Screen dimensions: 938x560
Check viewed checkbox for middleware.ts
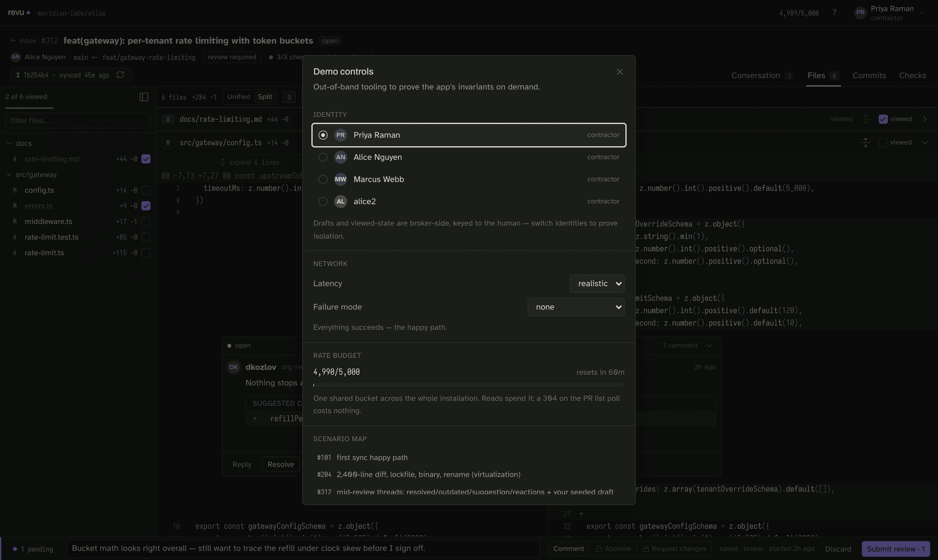(146, 221)
